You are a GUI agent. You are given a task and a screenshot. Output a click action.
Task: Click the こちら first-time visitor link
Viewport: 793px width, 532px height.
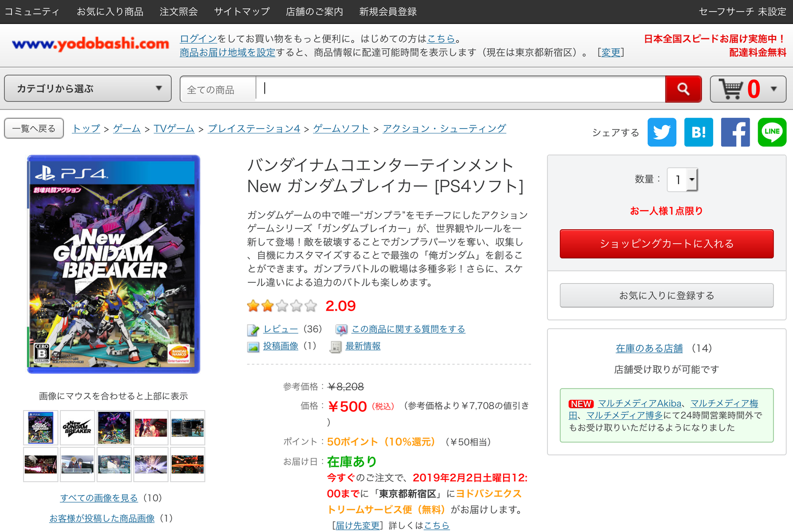tap(441, 39)
